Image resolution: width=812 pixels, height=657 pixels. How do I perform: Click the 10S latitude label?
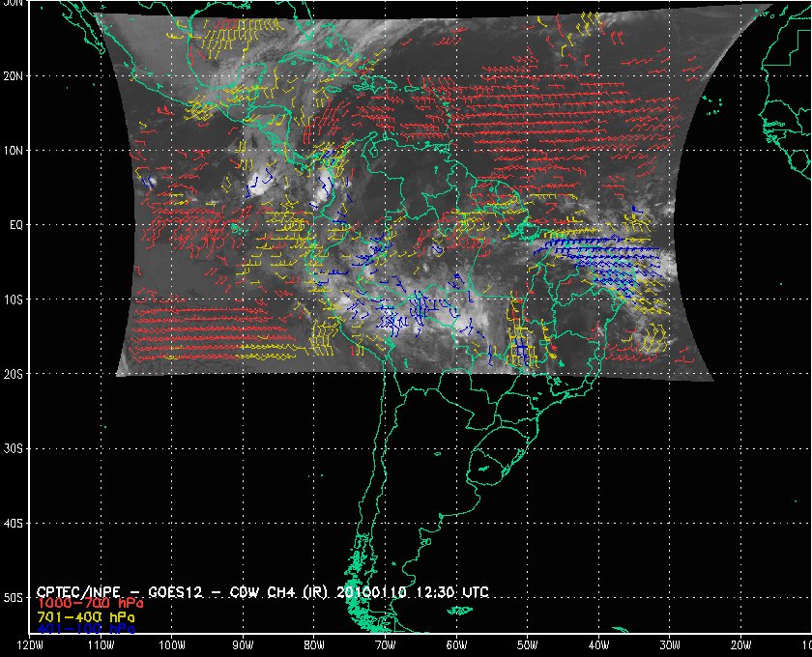(x=13, y=300)
